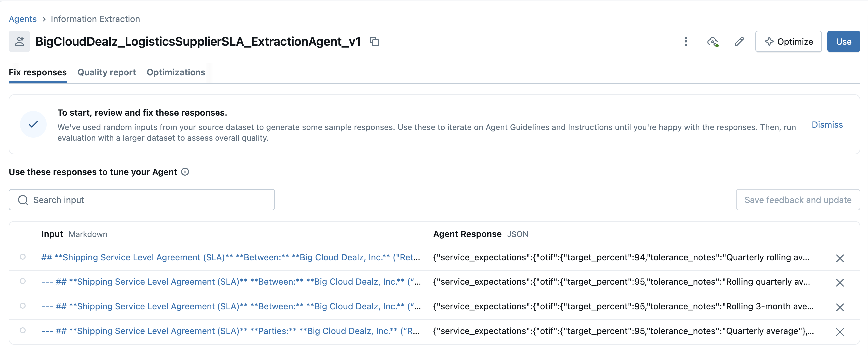Delete the third response row using X
This screenshot has height=356, width=868.
point(839,307)
